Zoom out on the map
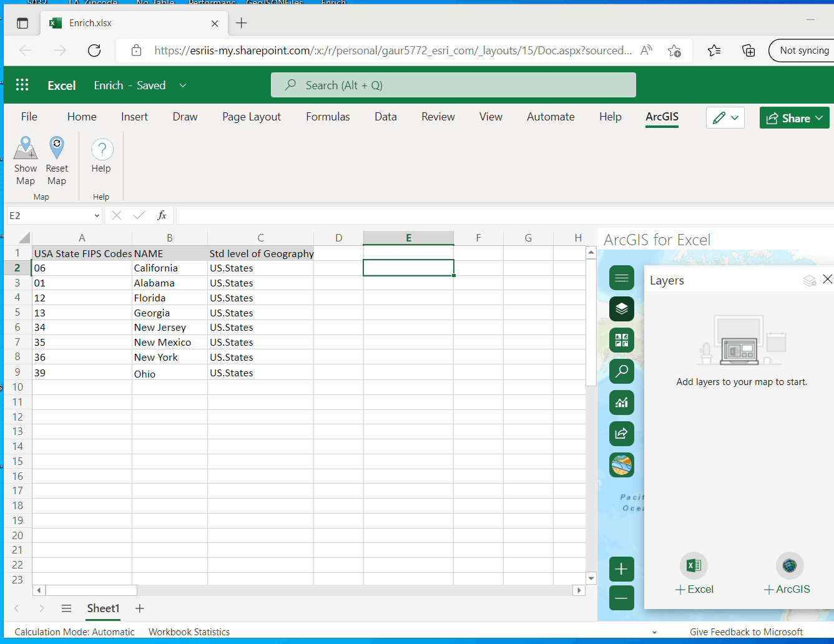Screen dimensions: 834x644 622,598
